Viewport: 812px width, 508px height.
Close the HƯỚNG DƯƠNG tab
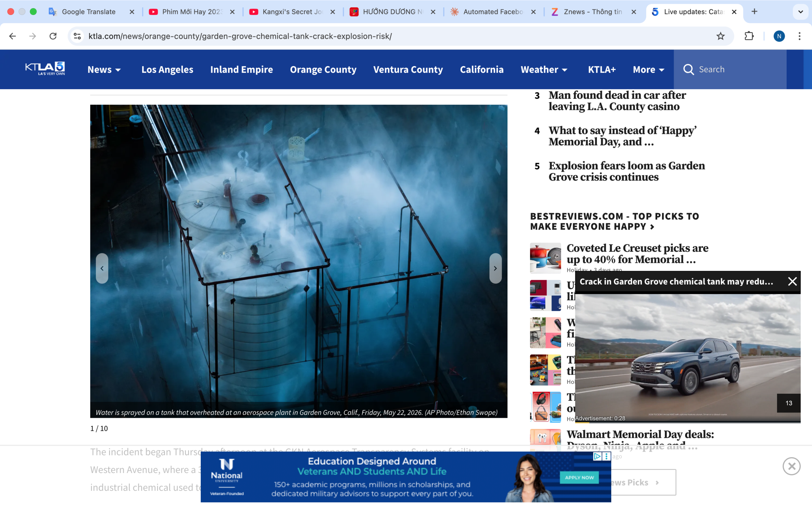tap(433, 12)
